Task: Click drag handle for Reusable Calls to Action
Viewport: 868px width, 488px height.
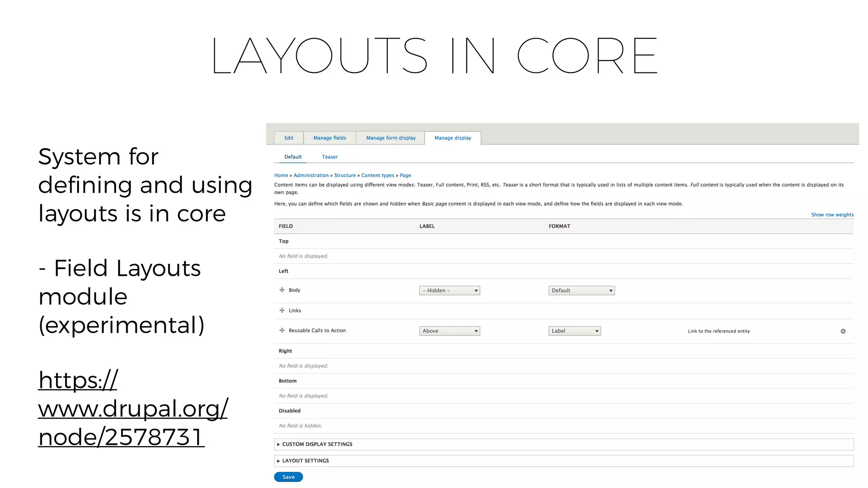Action: [x=282, y=330]
